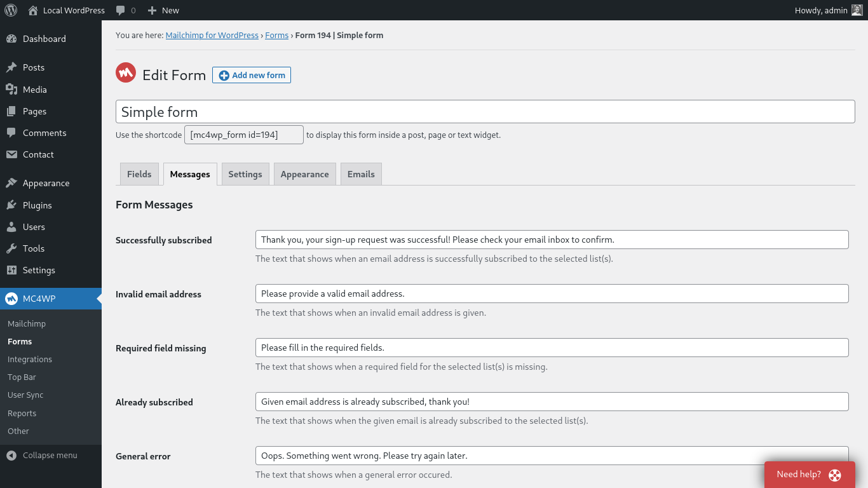868x488 pixels.
Task: Open the New content dropdown
Action: point(163,10)
